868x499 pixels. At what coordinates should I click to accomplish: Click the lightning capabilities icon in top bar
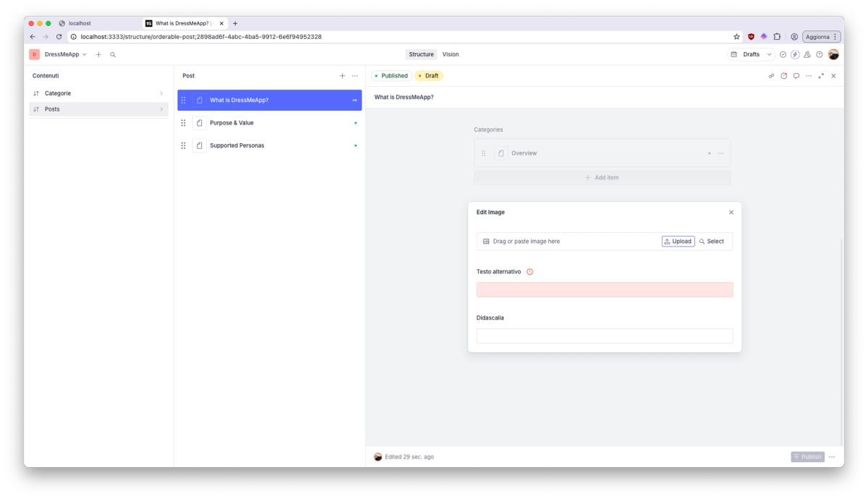[x=794, y=54]
